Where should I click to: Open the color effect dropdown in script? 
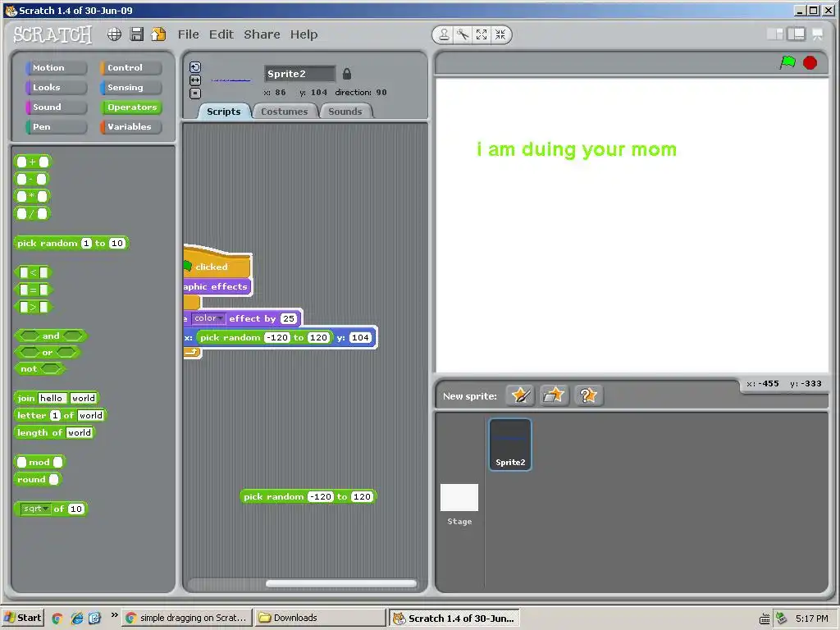click(x=208, y=318)
